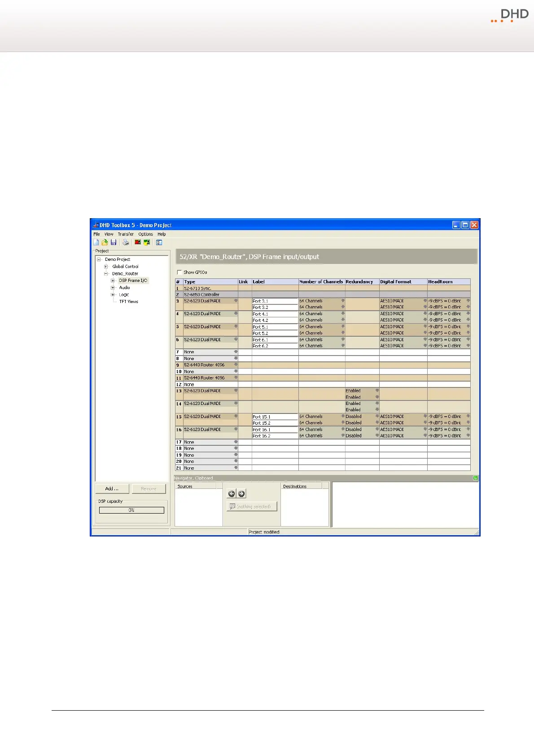The height and width of the screenshot is (756, 534).
Task: Open Type dropdown for slot 7
Action: [236, 352]
